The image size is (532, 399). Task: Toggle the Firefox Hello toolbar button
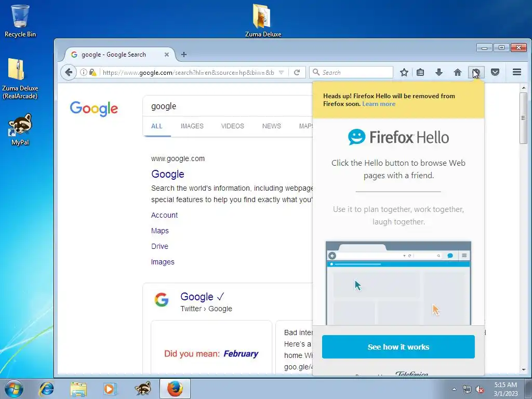(476, 72)
